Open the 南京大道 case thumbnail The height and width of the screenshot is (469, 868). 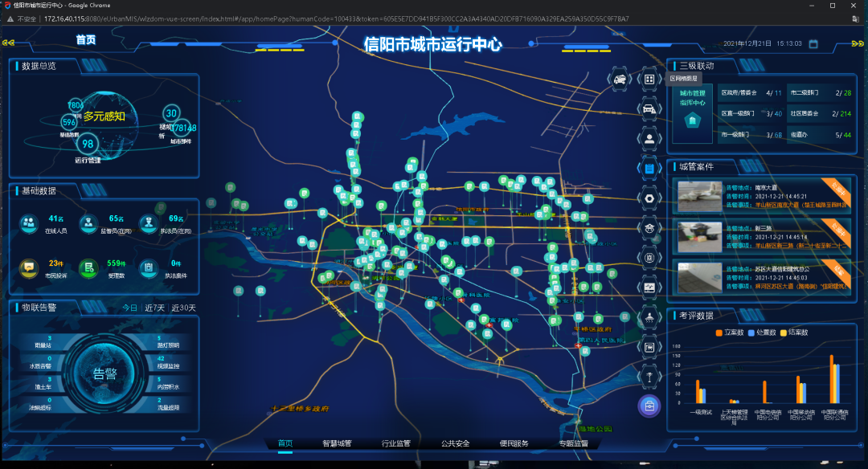coord(700,196)
